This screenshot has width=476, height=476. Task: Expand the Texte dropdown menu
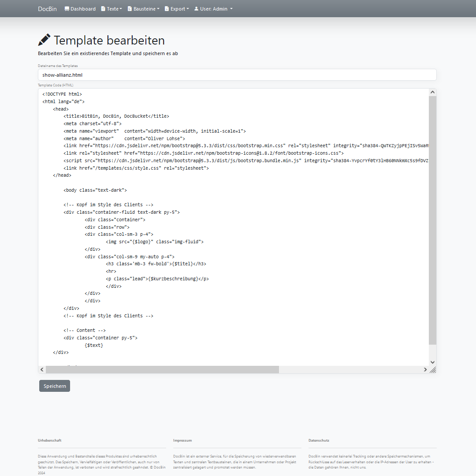[115, 9]
